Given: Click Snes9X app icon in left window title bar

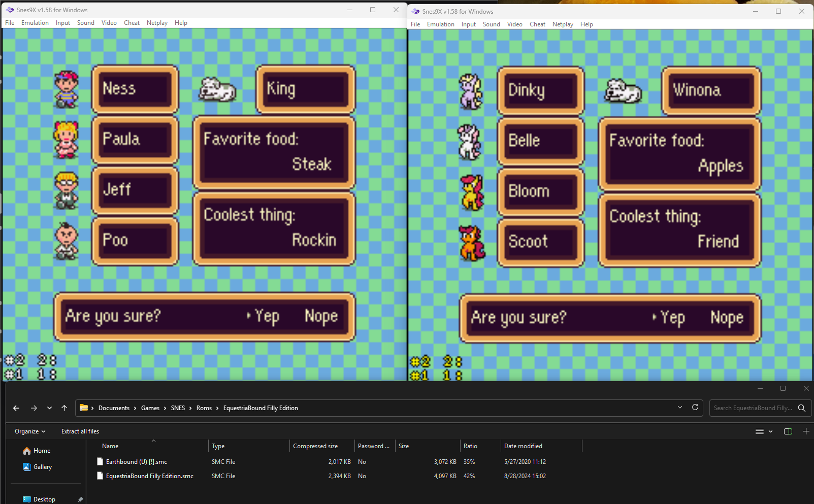Looking at the screenshot, I should [10, 10].
